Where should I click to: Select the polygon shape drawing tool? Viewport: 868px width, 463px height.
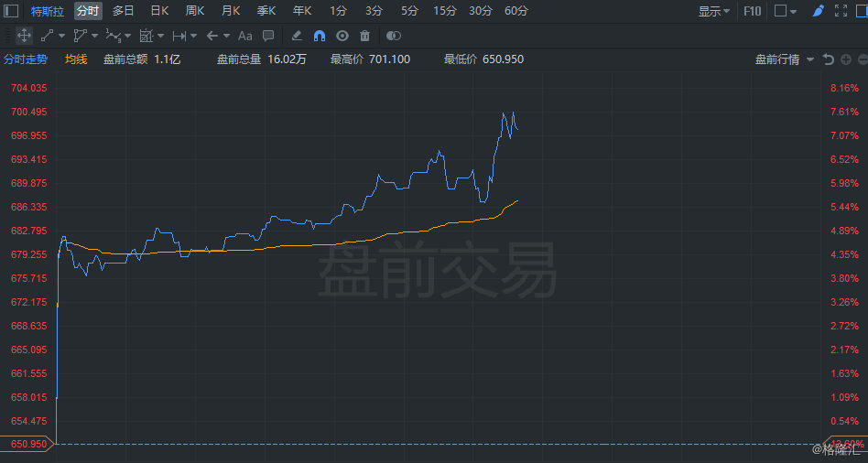80,36
